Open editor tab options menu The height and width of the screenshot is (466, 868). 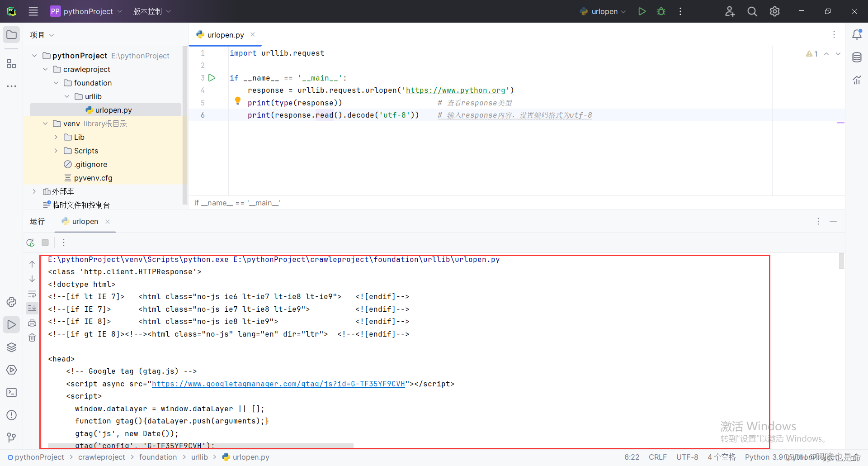(834, 34)
